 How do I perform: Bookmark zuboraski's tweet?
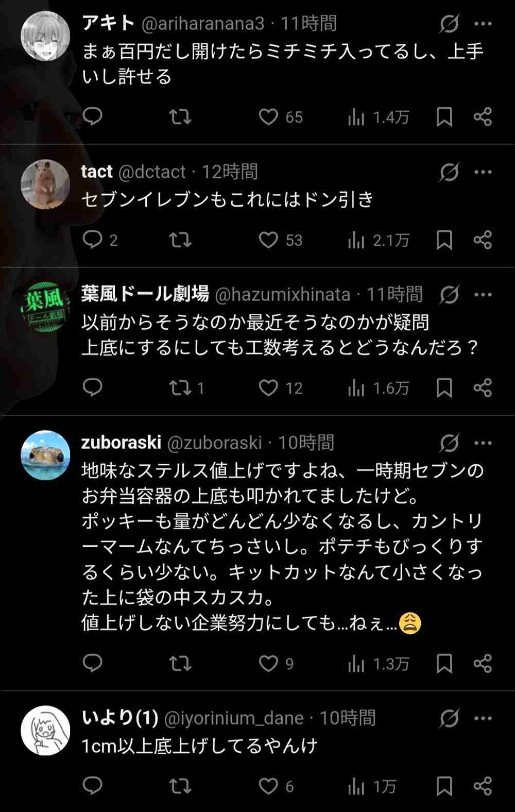click(444, 664)
